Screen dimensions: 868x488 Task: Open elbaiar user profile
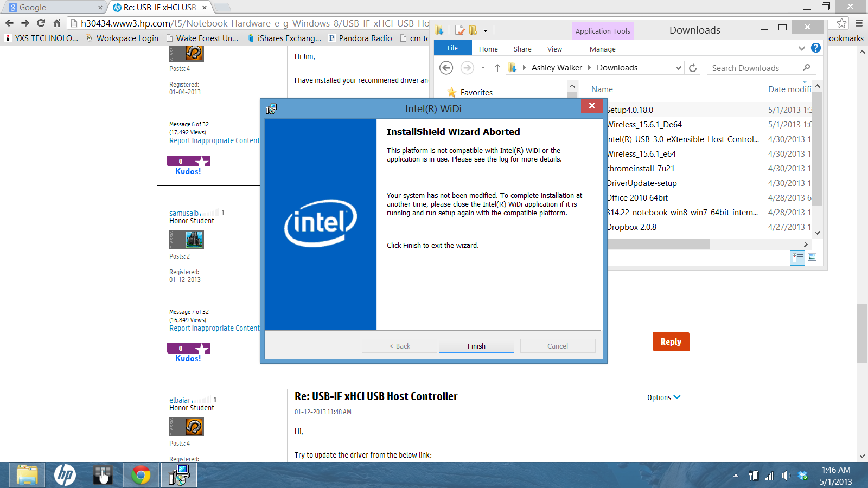click(x=180, y=400)
